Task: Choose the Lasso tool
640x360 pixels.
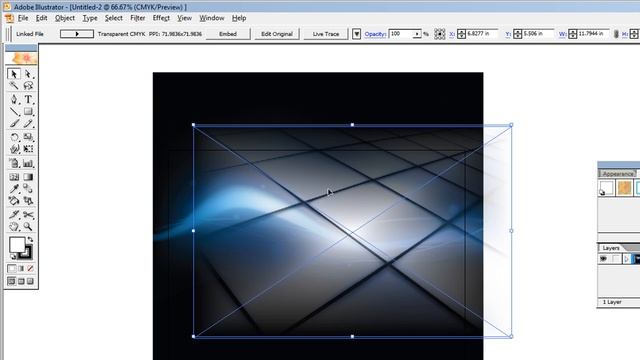Action: (28, 85)
